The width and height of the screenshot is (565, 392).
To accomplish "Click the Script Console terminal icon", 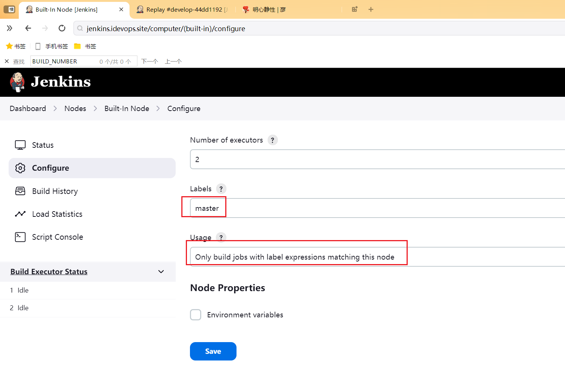I will click(20, 237).
